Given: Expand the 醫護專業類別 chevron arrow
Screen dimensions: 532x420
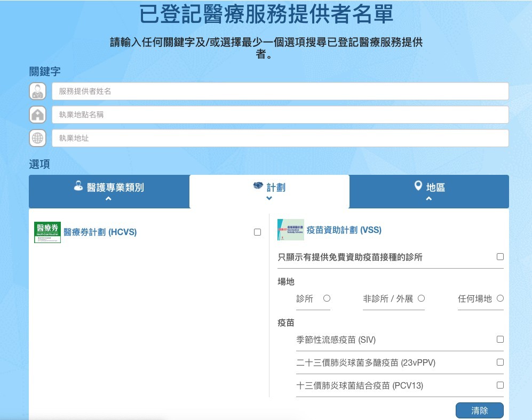Looking at the screenshot, I should [x=108, y=199].
